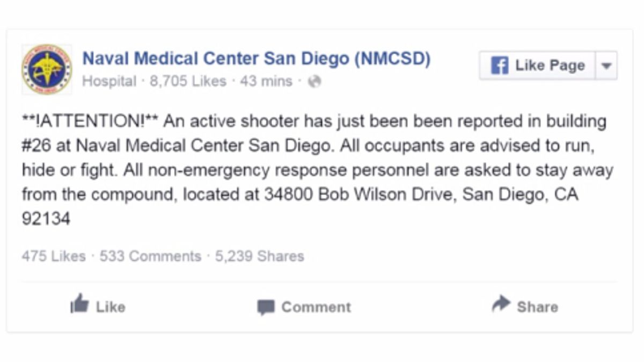View who liked via 475 Likes
The image size is (644, 362).
tap(54, 256)
